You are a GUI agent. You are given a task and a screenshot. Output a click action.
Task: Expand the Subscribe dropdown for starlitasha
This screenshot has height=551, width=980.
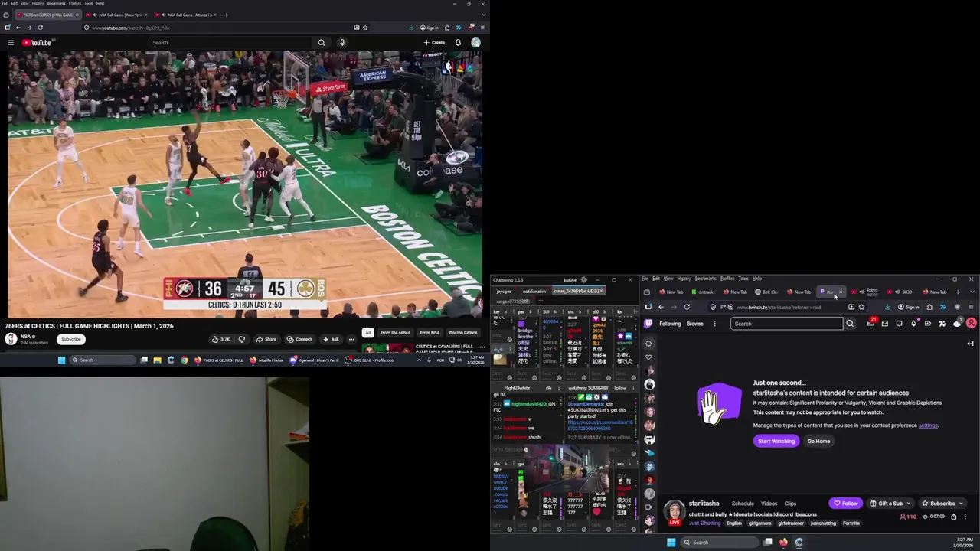(961, 504)
